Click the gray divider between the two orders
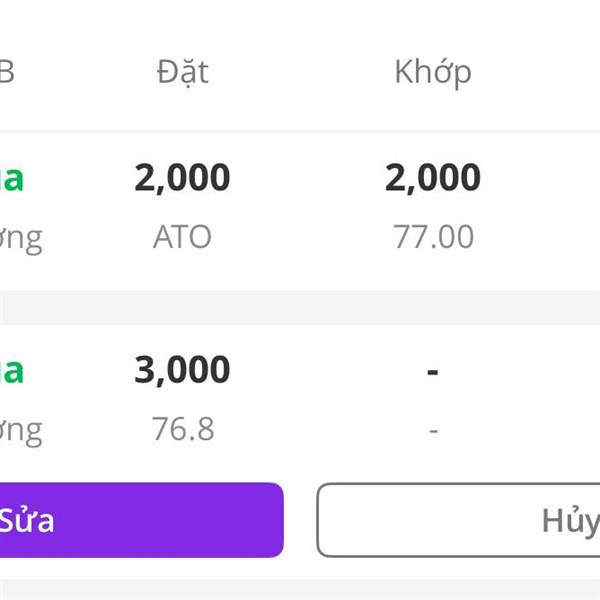Image resolution: width=600 pixels, height=600 pixels. (300, 307)
